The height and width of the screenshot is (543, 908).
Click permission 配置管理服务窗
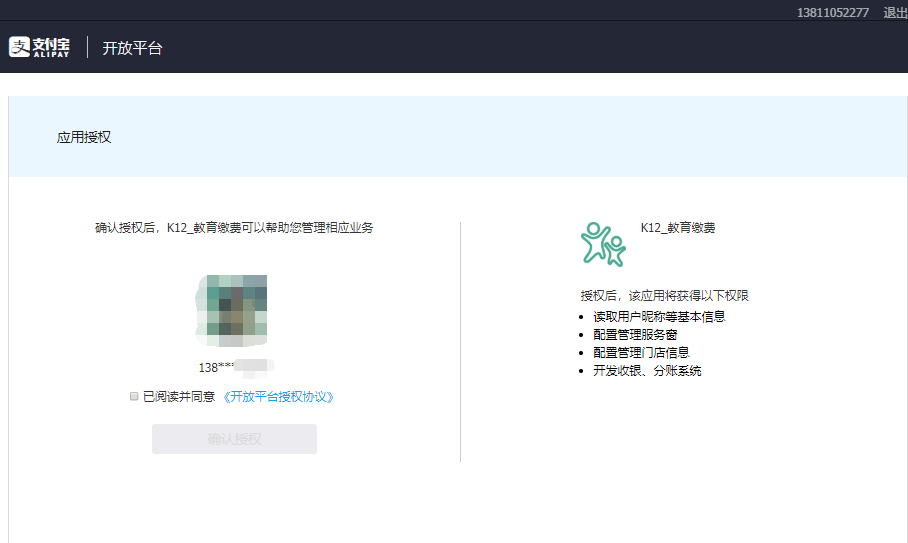(x=635, y=335)
